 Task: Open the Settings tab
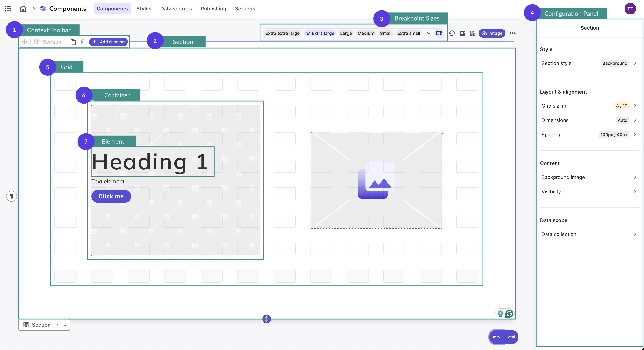point(245,9)
